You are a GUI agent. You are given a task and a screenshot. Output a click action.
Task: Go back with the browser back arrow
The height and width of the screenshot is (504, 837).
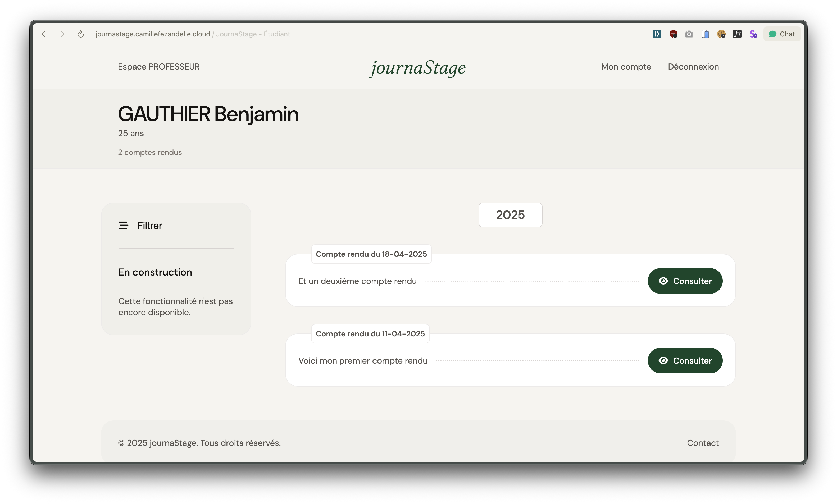tap(44, 34)
